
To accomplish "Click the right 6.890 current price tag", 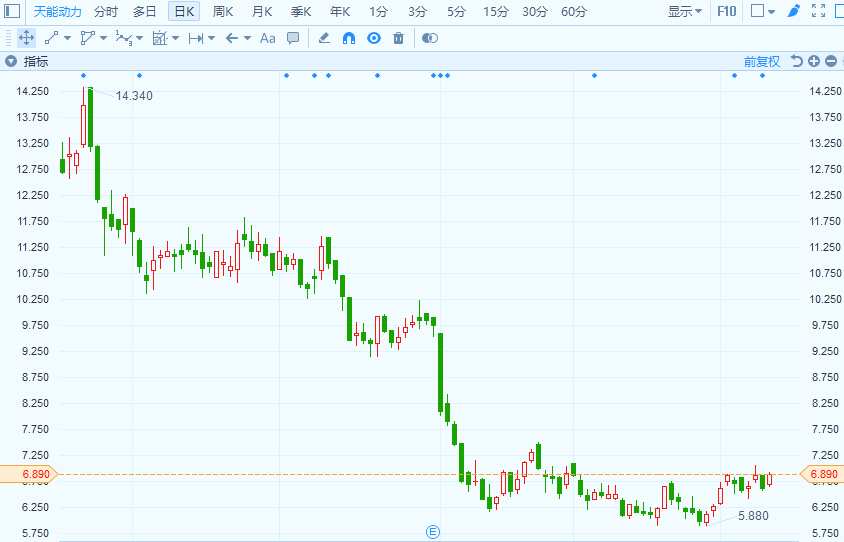I will [822, 474].
